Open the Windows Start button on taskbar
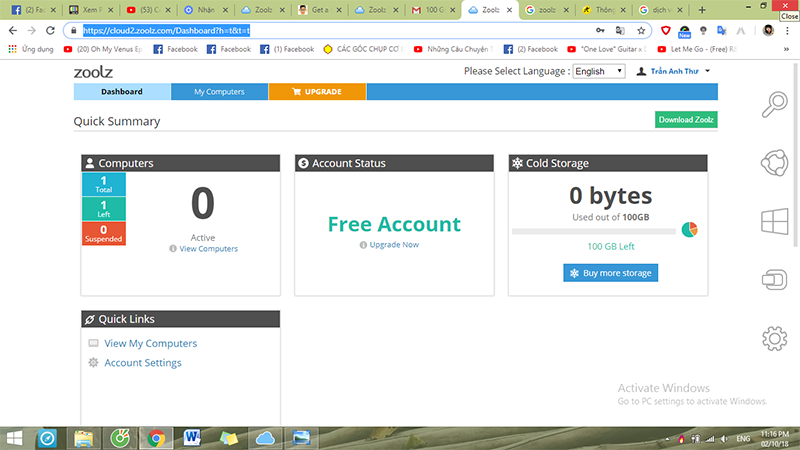This screenshot has height=450, width=800. point(14,438)
